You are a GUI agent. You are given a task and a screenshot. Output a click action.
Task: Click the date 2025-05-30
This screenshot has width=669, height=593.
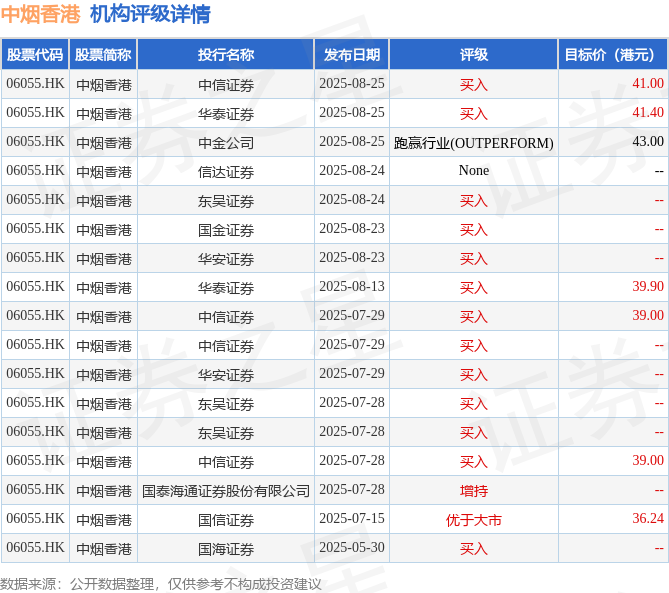[x=352, y=547]
